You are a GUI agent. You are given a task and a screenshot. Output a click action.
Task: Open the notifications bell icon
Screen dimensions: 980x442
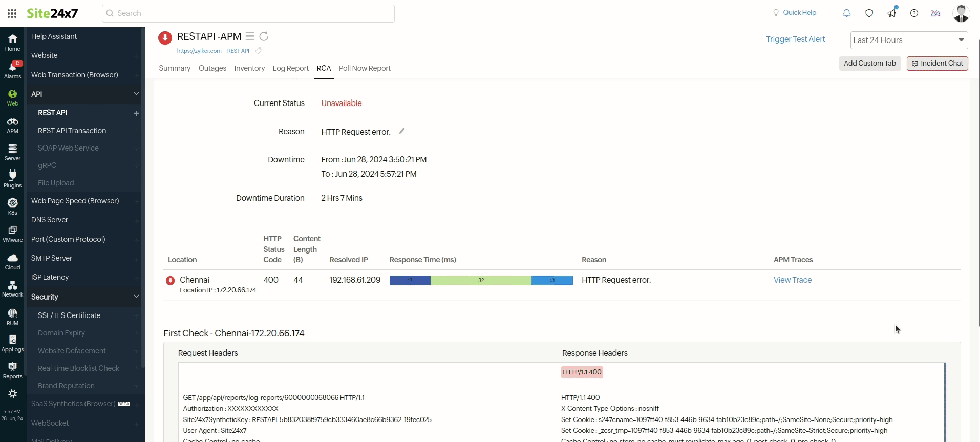click(x=846, y=13)
